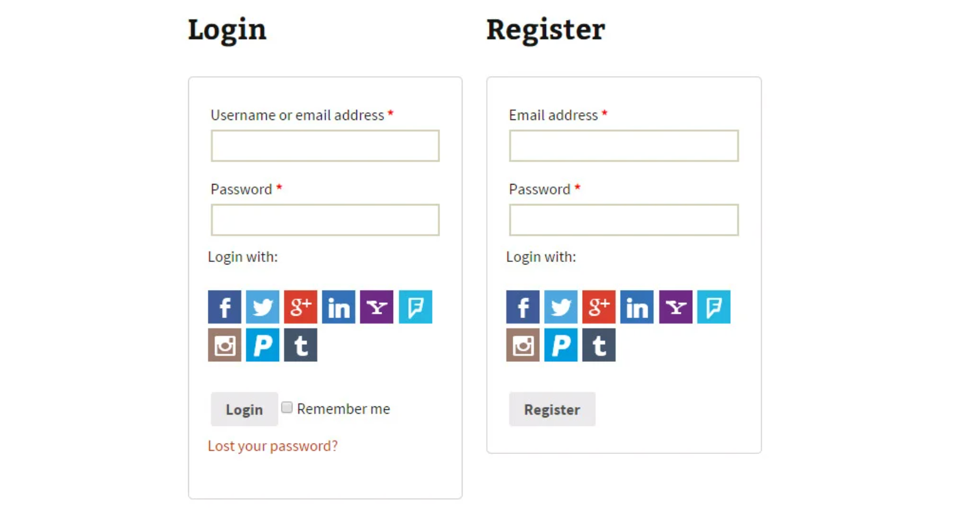Screen dimensions: 980x524
Task: Select the Twitter icon on Register form
Action: pos(560,307)
